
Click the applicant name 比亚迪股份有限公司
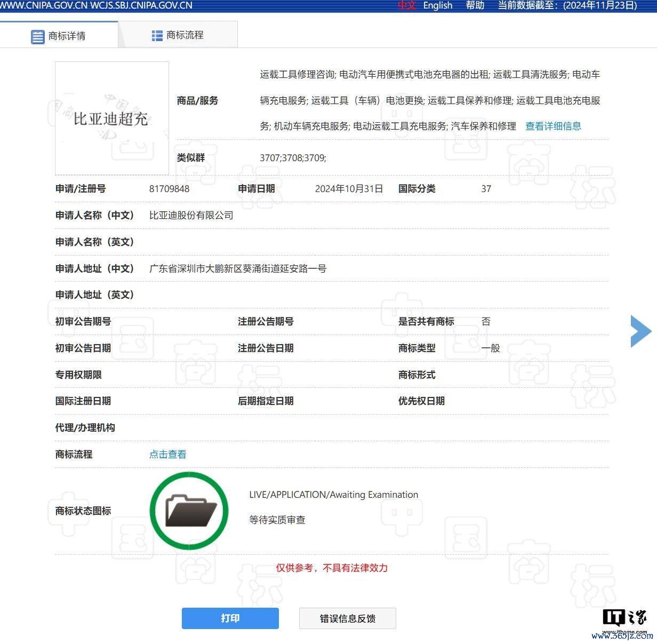191,216
